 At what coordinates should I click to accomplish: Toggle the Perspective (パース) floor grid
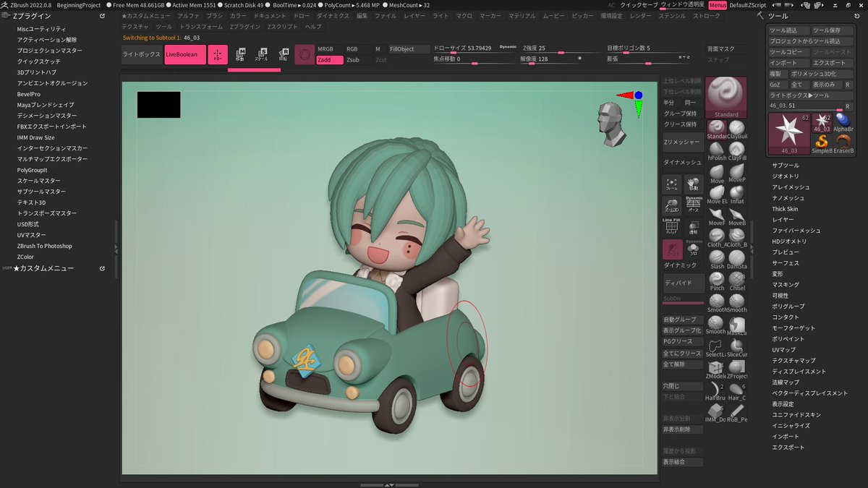click(694, 205)
